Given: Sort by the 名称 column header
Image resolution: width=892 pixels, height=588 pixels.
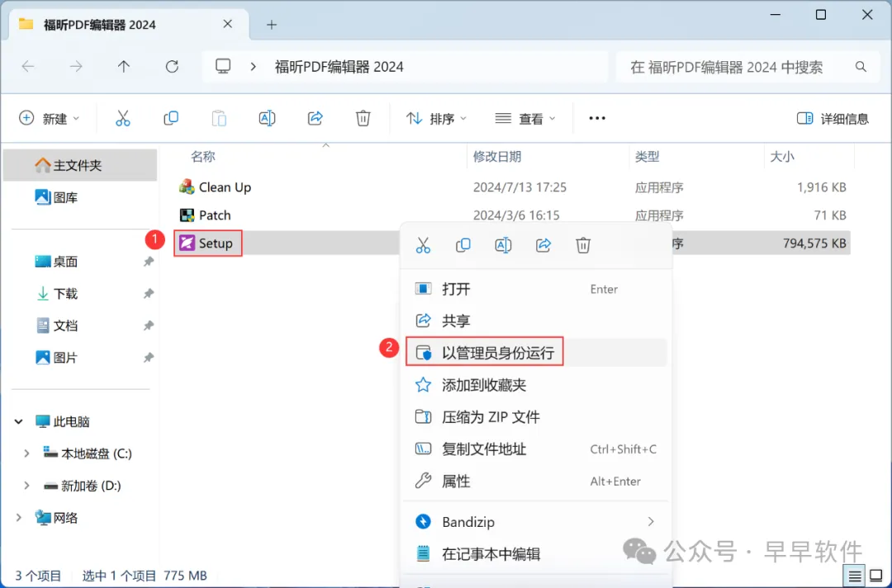Looking at the screenshot, I should 202,156.
